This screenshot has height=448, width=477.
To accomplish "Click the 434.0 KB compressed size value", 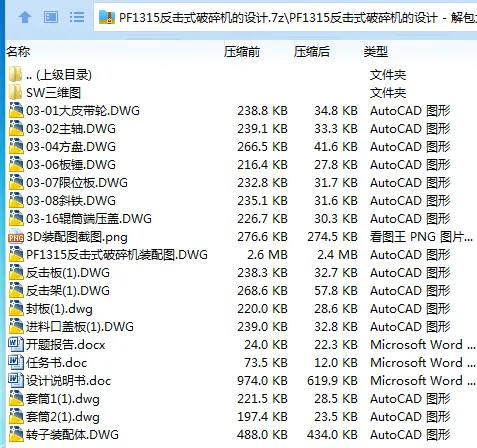I will pos(332,435).
